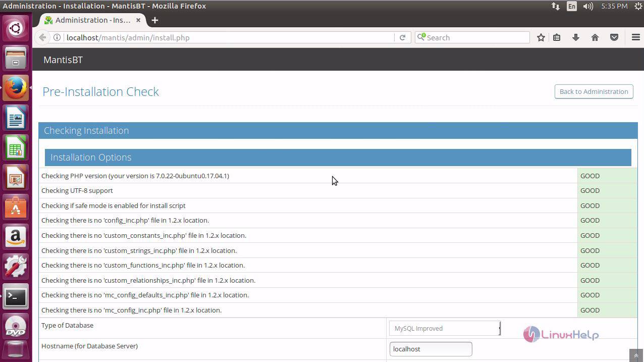The width and height of the screenshot is (644, 362).
Task: Select the 'config_inc.php' check row text
Action: coord(125,220)
